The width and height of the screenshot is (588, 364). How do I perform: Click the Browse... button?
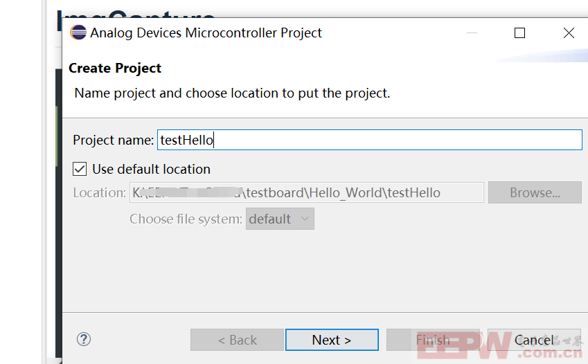point(535,192)
